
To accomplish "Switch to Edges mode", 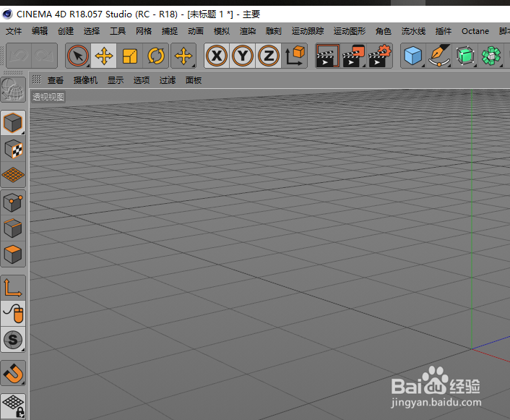I will pyautogui.click(x=13, y=228).
